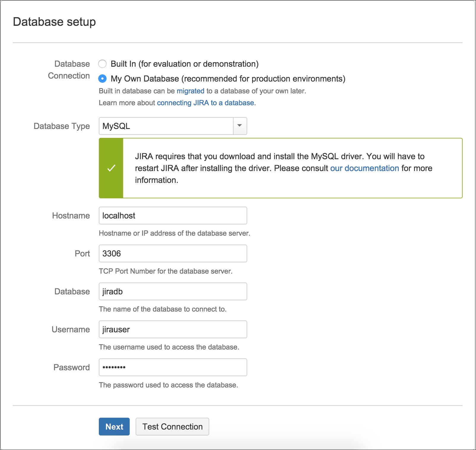Click the 'Database Type' label
476x450 pixels.
62,126
